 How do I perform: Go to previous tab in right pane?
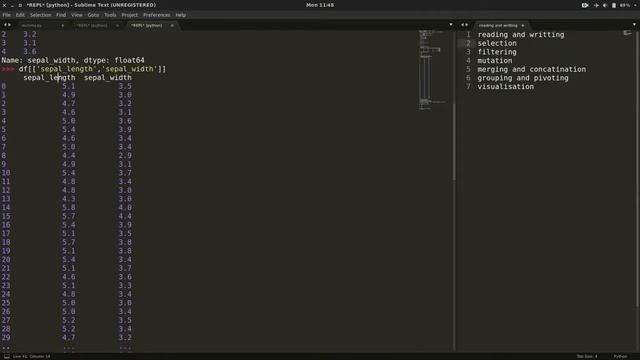[x=462, y=25]
